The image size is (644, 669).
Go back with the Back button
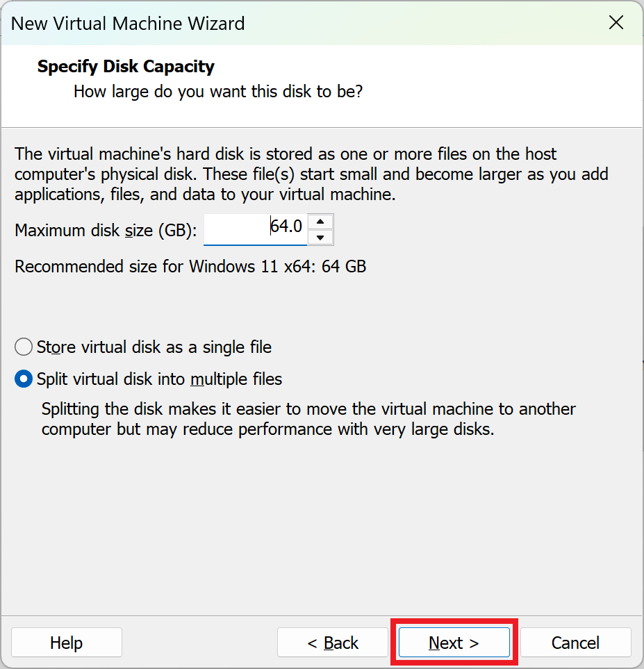[333, 643]
